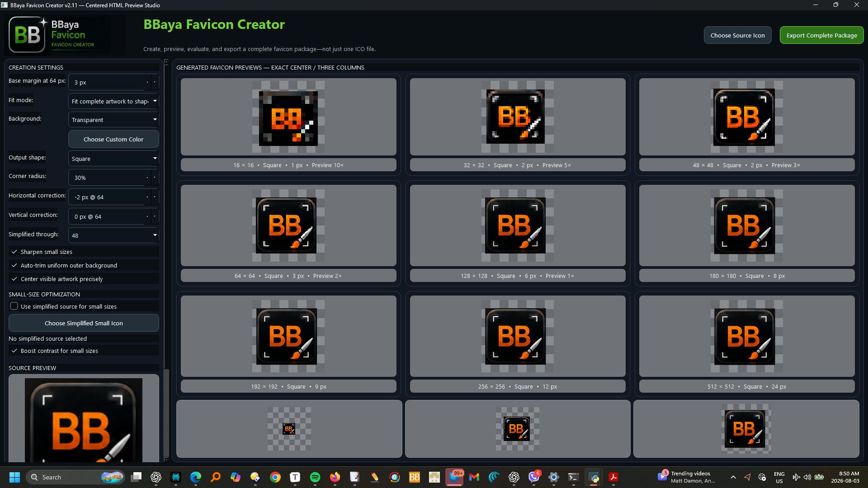This screenshot has height=488, width=868.
Task: Open Adobe Acrobat from the taskbar
Action: point(613,477)
